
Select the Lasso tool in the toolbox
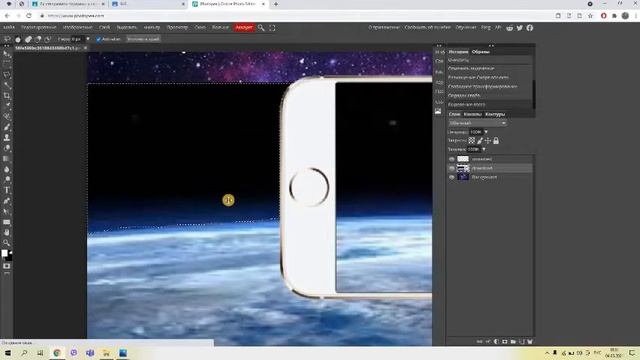pyautogui.click(x=7, y=75)
